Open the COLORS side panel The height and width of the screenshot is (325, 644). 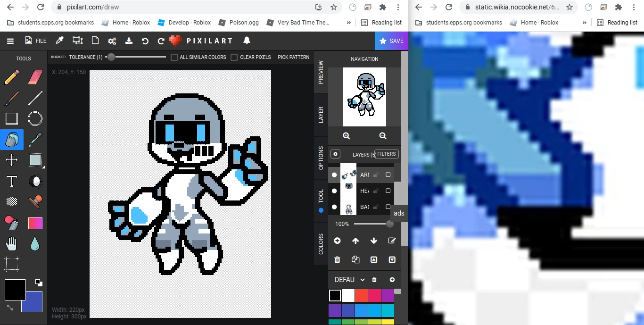click(x=321, y=243)
